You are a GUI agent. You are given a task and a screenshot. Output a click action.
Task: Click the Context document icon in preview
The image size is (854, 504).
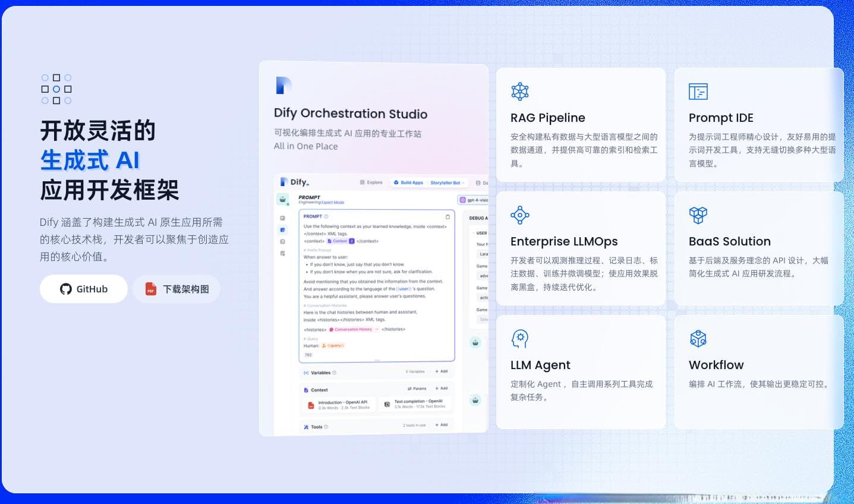click(306, 390)
